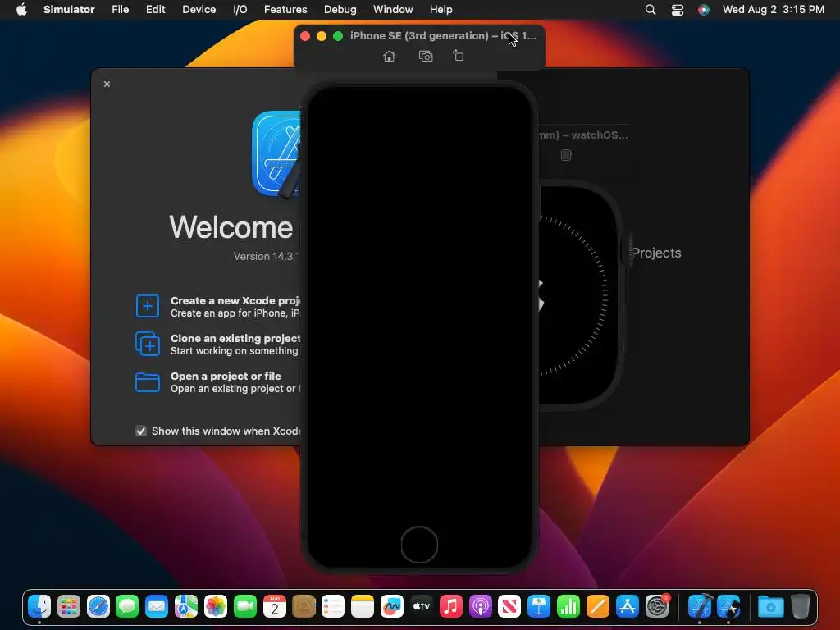Viewport: 840px width, 630px height.
Task: Open the Downloads folder in the Dock
Action: (x=771, y=606)
